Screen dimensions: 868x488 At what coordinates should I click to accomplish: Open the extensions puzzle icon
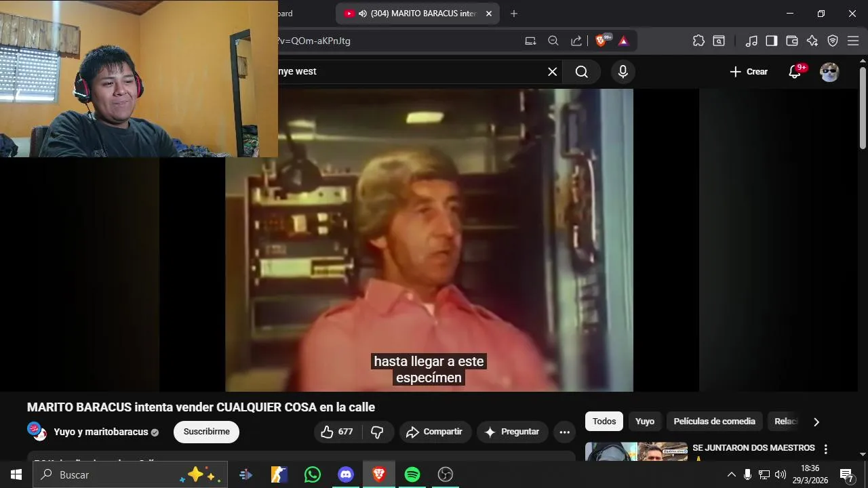pyautogui.click(x=698, y=41)
